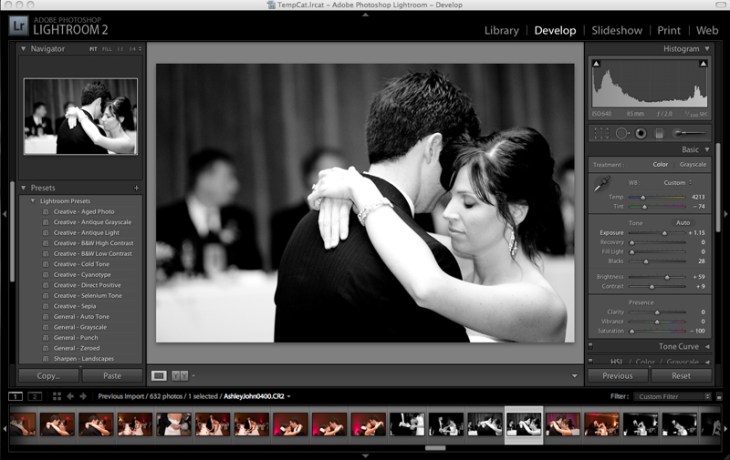Screen dimensions: 730x460
Task: Click the Reset button
Action: click(x=681, y=376)
